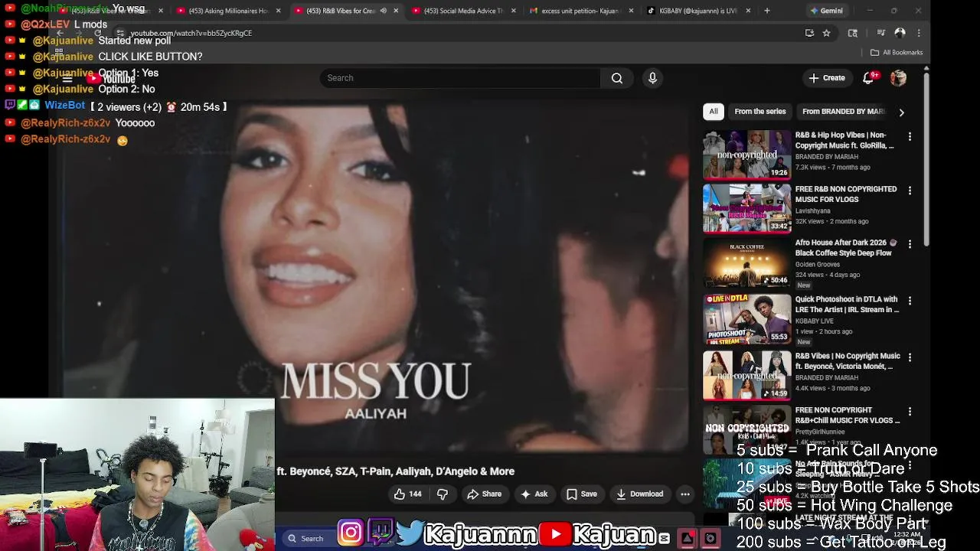980x551 pixels.
Task: Open the Chrome three-dot menu
Action: 919,33
